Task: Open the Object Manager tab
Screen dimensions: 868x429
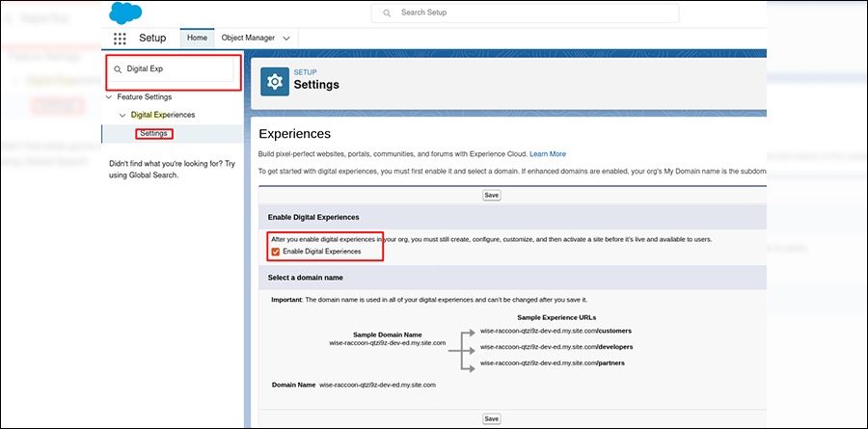Action: (248, 38)
